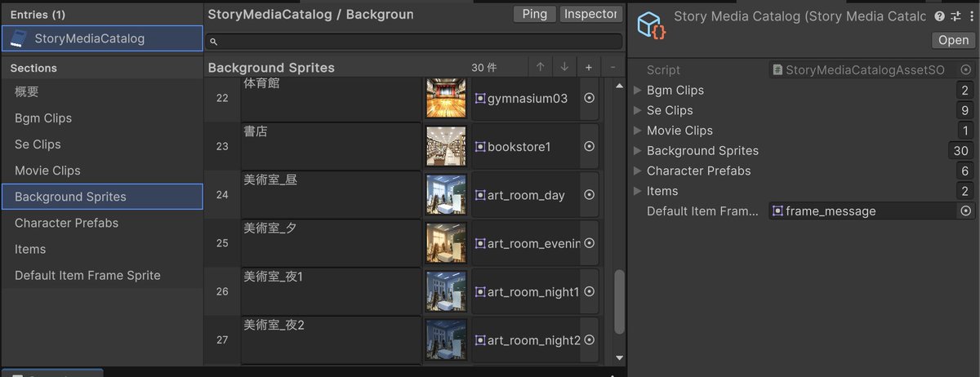The height and width of the screenshot is (377, 980).
Task: Click the Se Clips count field 9
Action: tap(965, 110)
